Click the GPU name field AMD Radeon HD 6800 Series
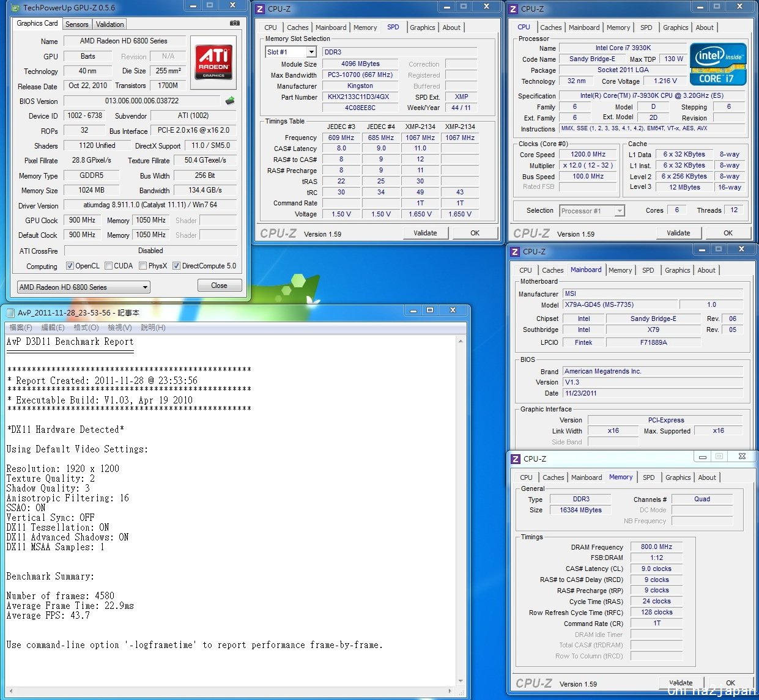The height and width of the screenshot is (700, 759). coord(124,41)
